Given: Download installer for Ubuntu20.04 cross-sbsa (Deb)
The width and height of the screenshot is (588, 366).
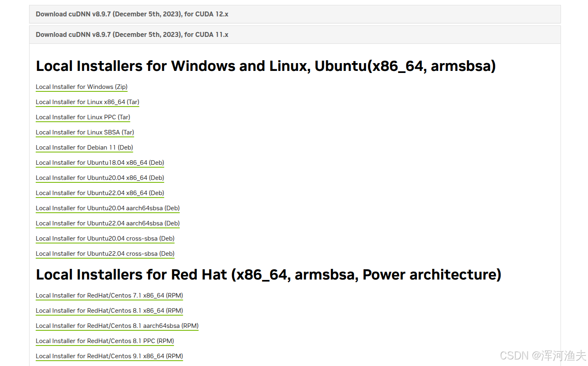Looking at the screenshot, I should click(105, 239).
